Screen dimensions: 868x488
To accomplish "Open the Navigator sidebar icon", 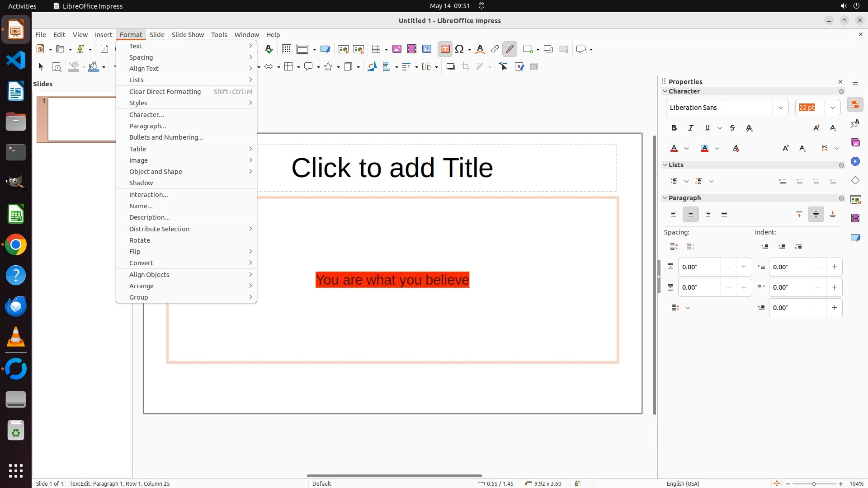I will 855,162.
